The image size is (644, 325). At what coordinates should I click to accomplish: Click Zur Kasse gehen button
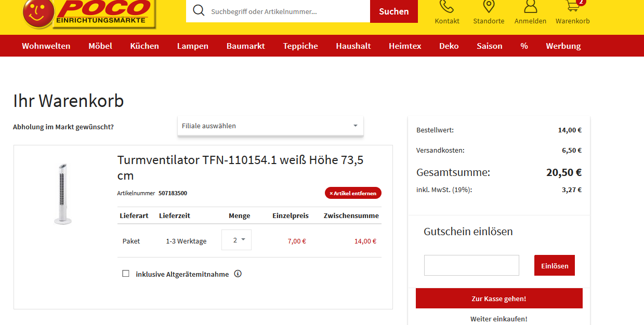[x=499, y=299]
